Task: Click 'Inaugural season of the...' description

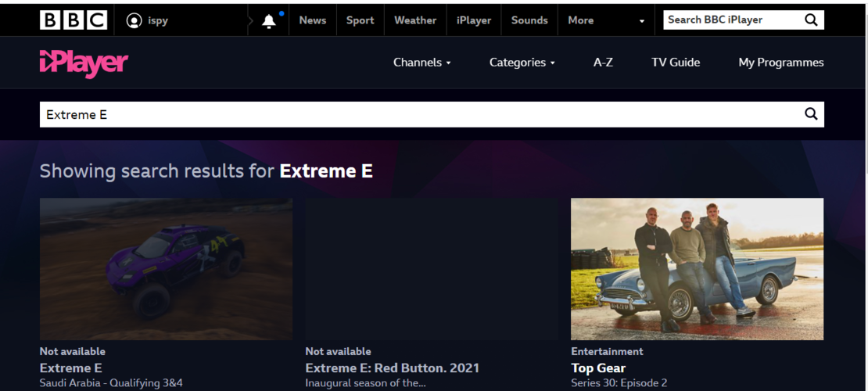Action: [365, 382]
